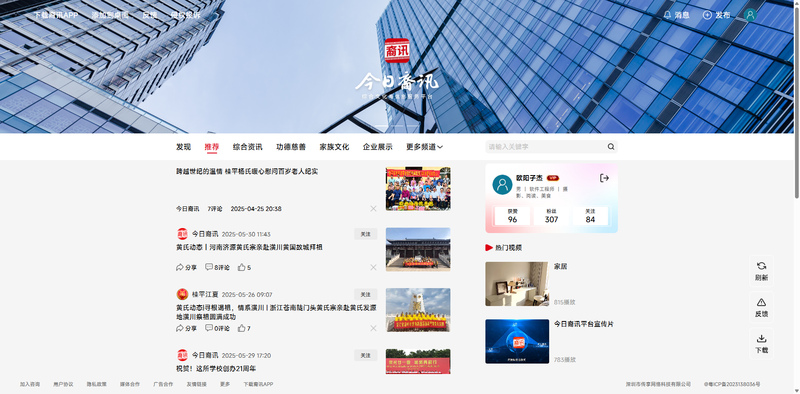Click the 下载 download icon
Image resolution: width=800 pixels, height=394 pixels.
point(761,338)
